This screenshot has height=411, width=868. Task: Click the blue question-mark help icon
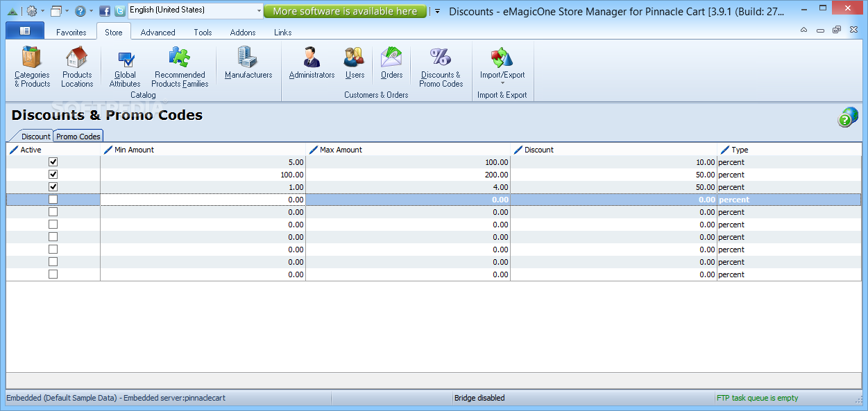pyautogui.click(x=80, y=11)
